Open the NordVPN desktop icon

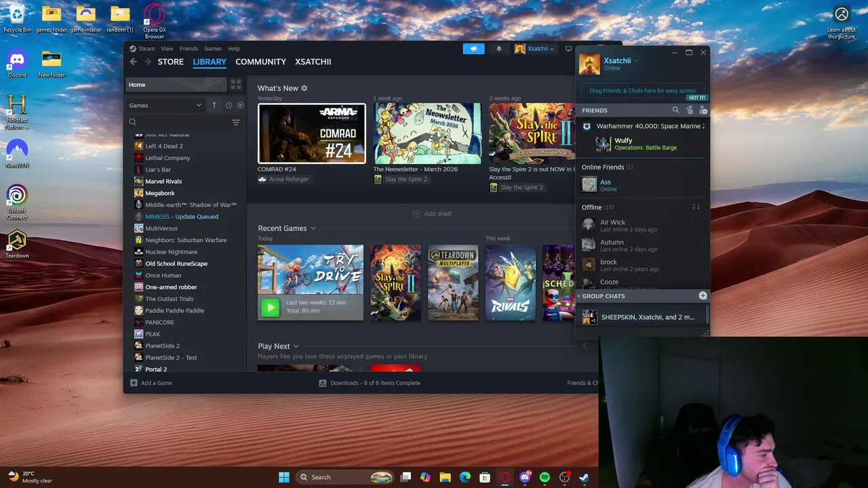pyautogui.click(x=17, y=152)
